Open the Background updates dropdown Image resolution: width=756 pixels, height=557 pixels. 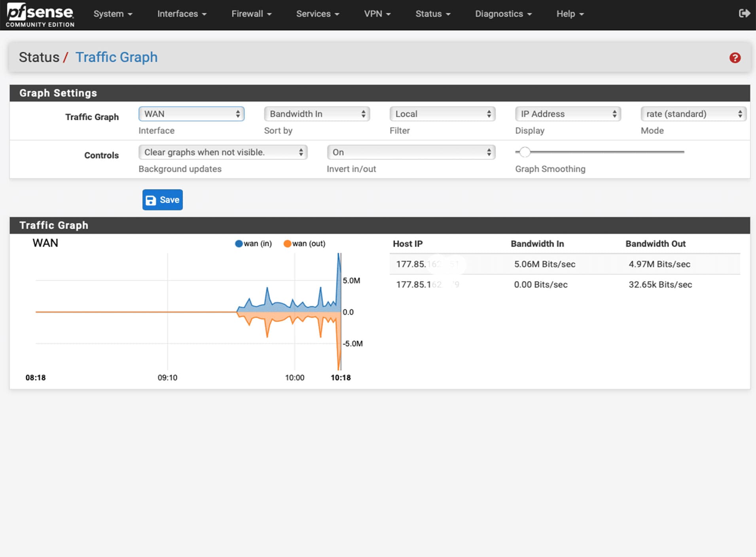pyautogui.click(x=223, y=152)
